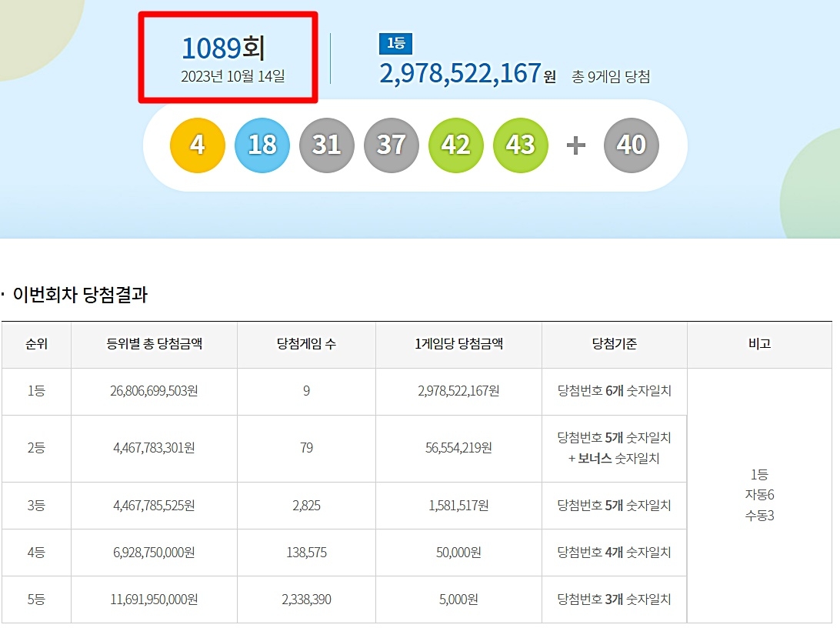Click the 1089회 draw number heading

coord(223,48)
